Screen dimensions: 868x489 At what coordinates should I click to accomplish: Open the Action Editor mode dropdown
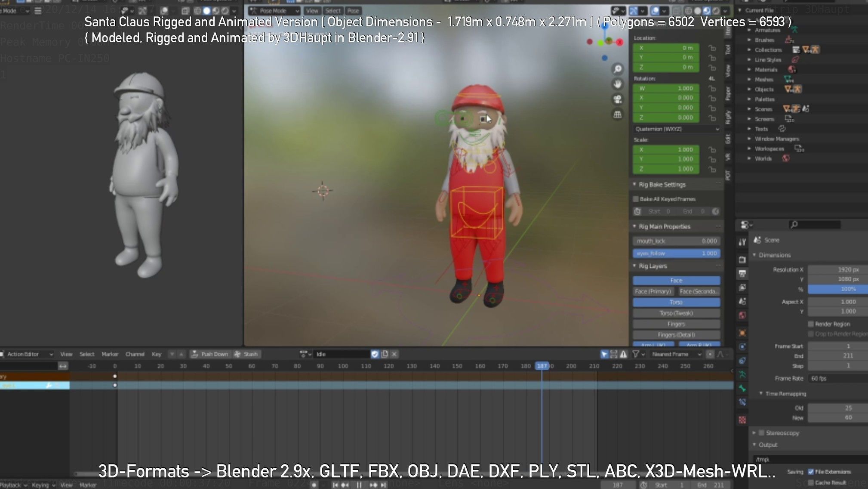tap(27, 354)
